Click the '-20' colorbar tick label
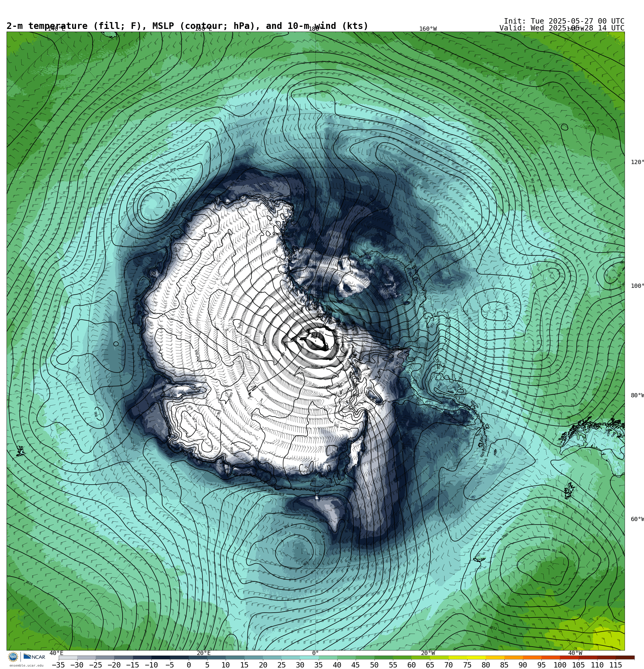 pos(114,665)
